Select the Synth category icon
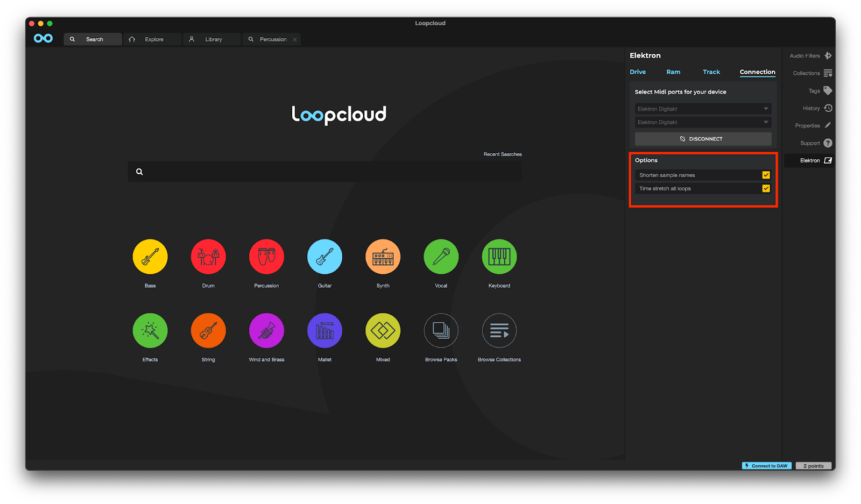 click(x=383, y=257)
